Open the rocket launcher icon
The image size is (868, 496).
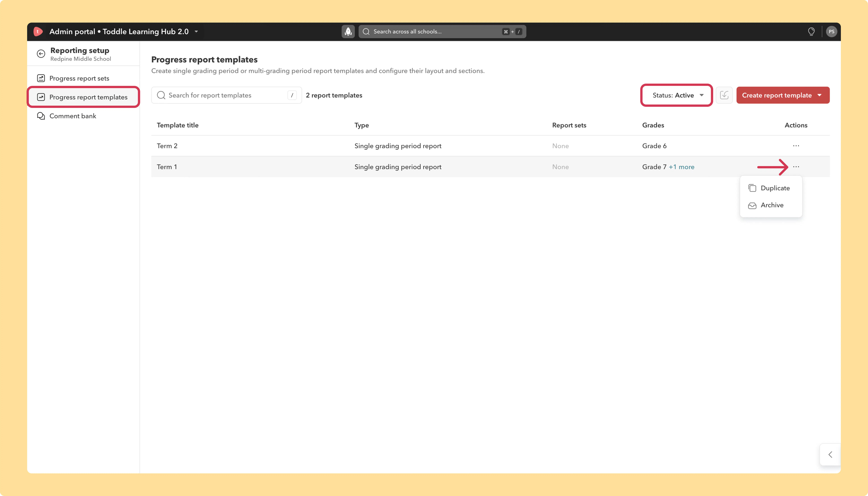point(348,32)
